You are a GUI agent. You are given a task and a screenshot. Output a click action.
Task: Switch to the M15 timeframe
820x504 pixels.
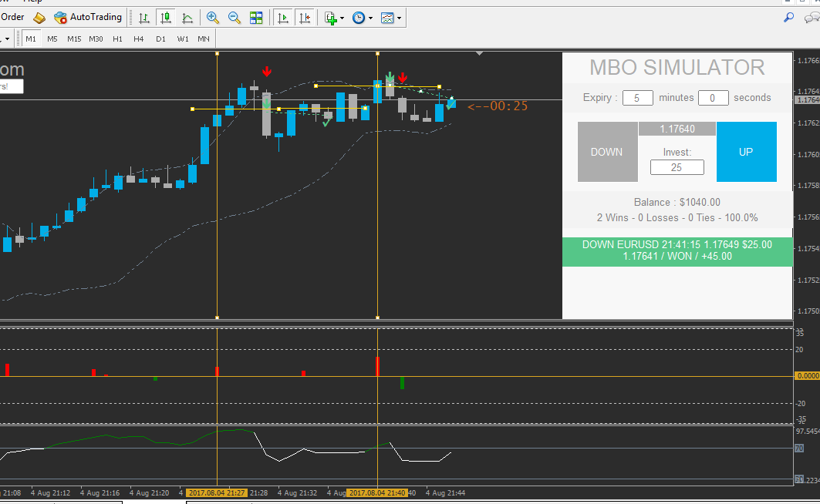(74, 39)
